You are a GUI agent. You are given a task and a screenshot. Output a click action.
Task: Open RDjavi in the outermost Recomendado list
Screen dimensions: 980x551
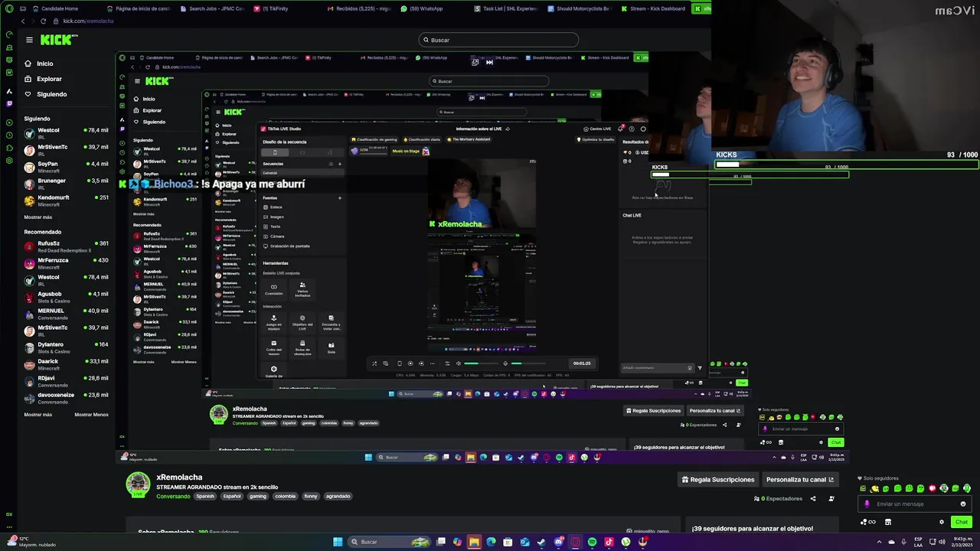pyautogui.click(x=66, y=381)
